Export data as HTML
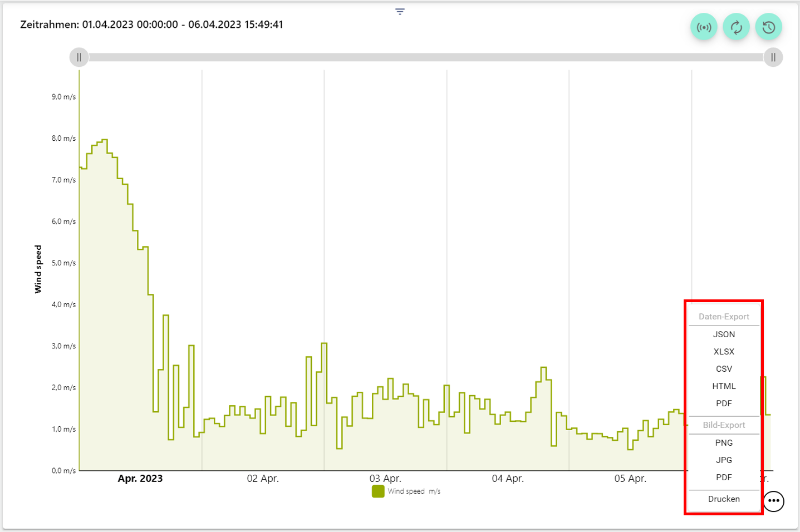This screenshot has height=532, width=800. click(x=724, y=386)
